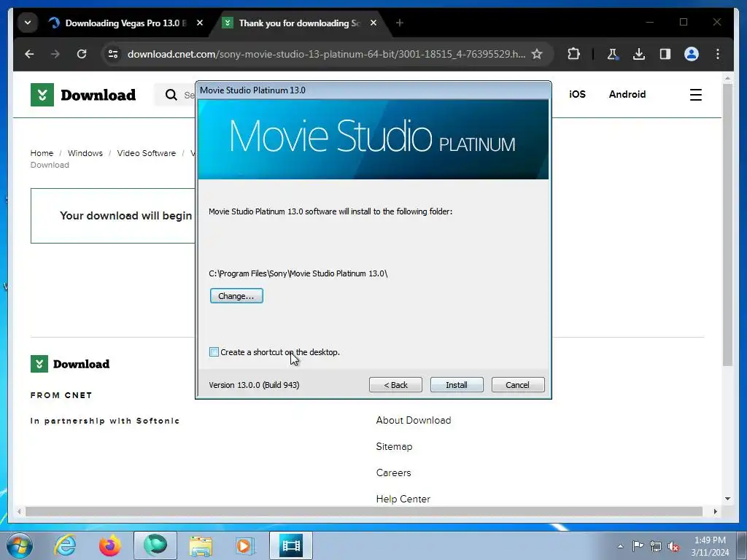
Task: Open the Chrome profile avatar
Action: [x=692, y=54]
